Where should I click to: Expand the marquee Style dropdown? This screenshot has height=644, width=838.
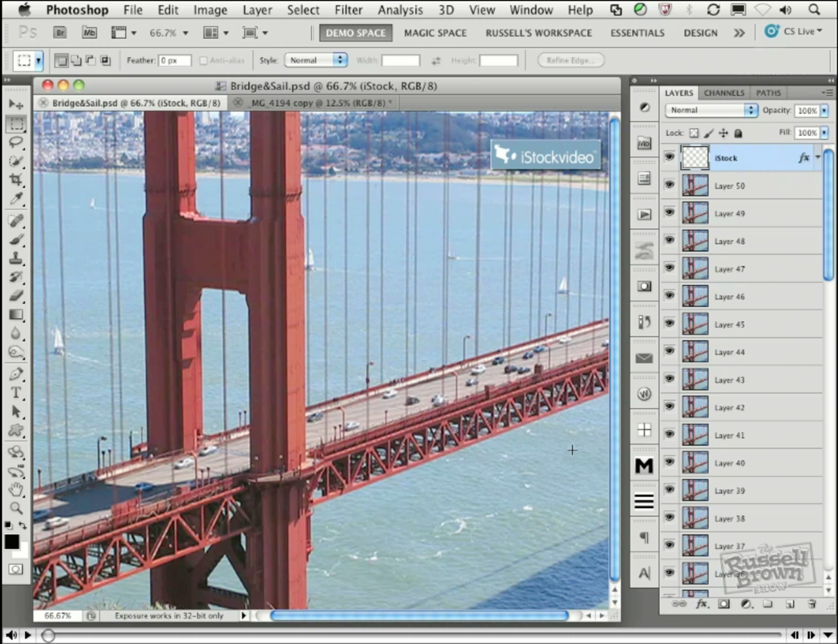click(316, 60)
